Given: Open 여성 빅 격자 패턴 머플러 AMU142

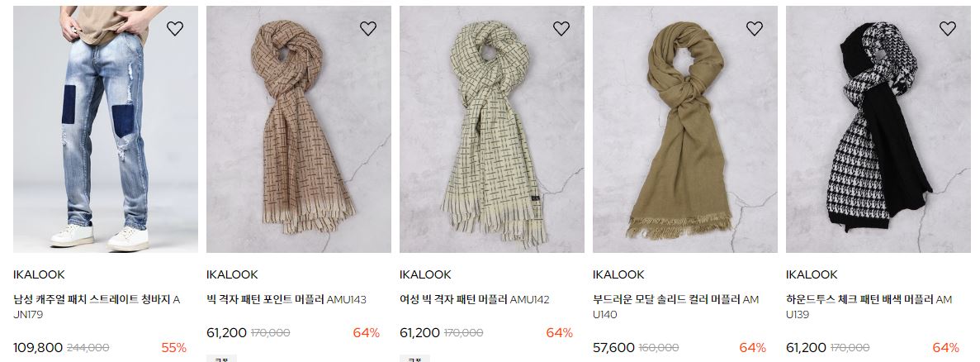Looking at the screenshot, I should (x=475, y=299).
